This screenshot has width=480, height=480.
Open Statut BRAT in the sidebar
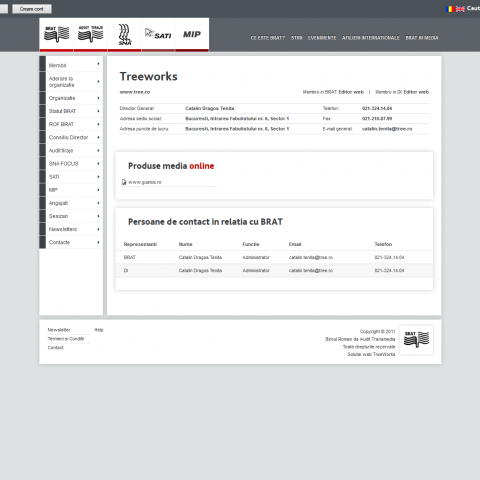coord(62,111)
